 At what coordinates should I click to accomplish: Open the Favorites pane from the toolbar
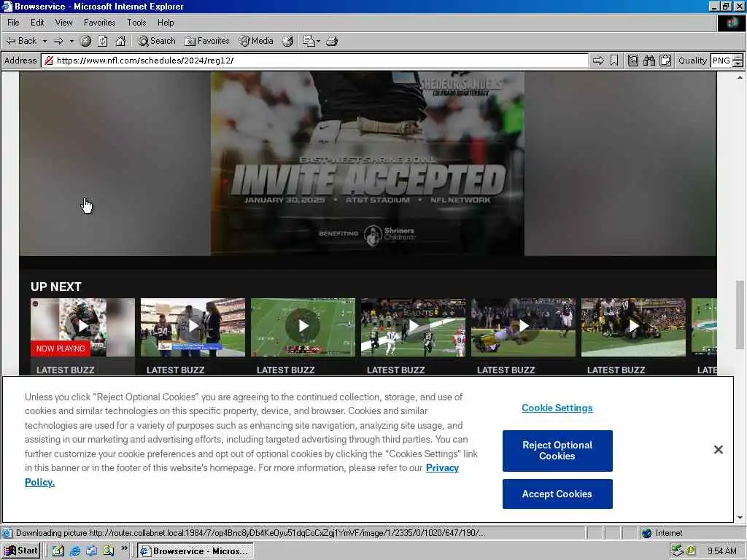[x=206, y=41]
